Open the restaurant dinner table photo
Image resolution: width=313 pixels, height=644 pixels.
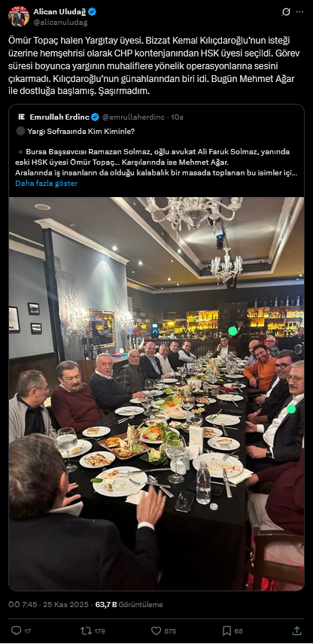(156, 393)
